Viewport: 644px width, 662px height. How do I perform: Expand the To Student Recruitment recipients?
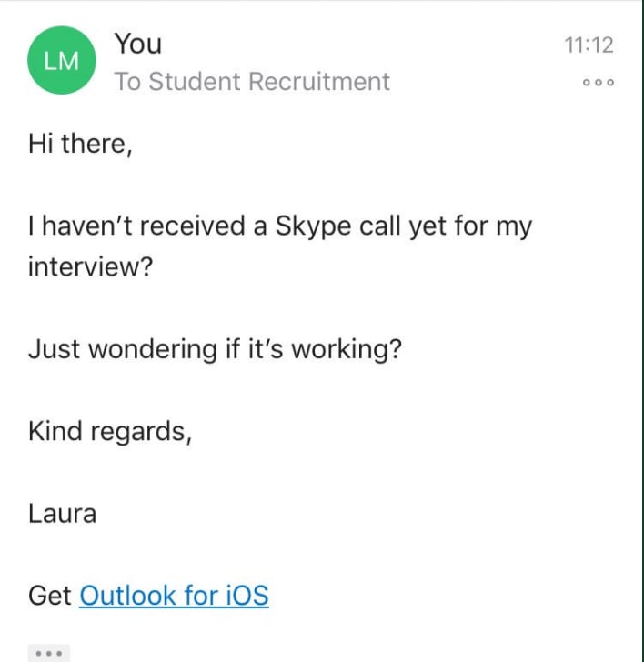click(252, 81)
